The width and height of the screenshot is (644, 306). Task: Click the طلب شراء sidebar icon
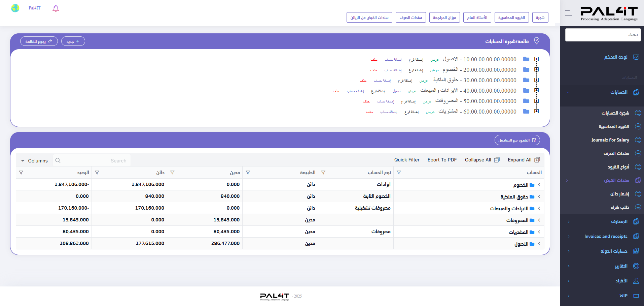638,207
